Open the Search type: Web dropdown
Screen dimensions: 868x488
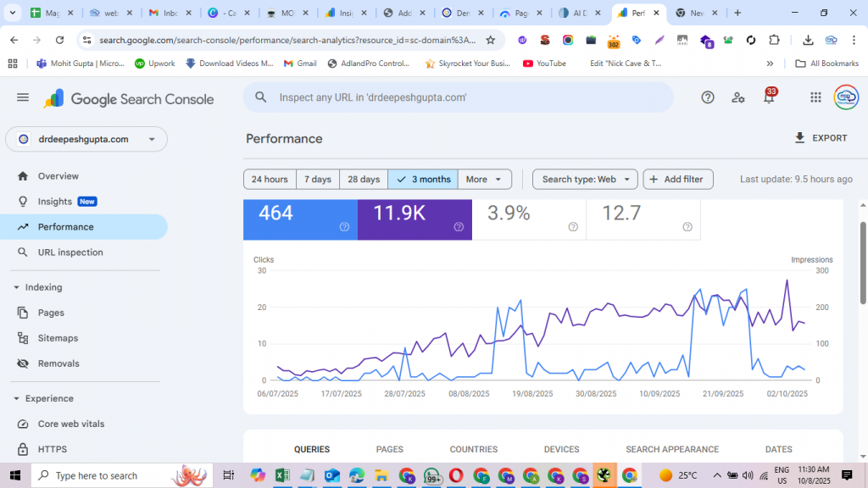click(x=585, y=180)
